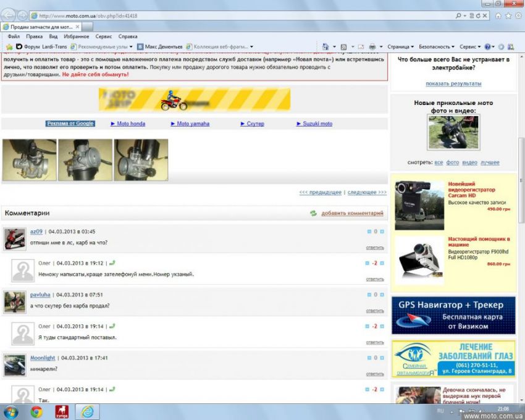Open the IE Home icon
Screen dimensions: 525x420
498,15
